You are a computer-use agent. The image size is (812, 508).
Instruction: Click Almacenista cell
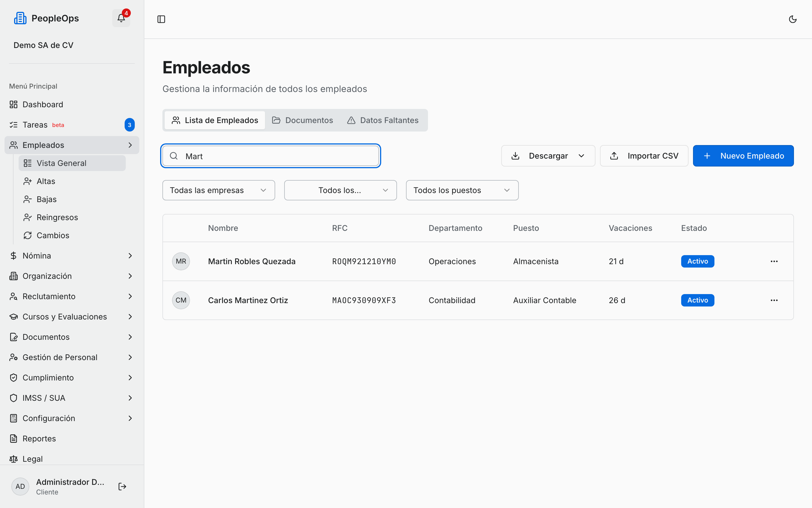click(536, 261)
